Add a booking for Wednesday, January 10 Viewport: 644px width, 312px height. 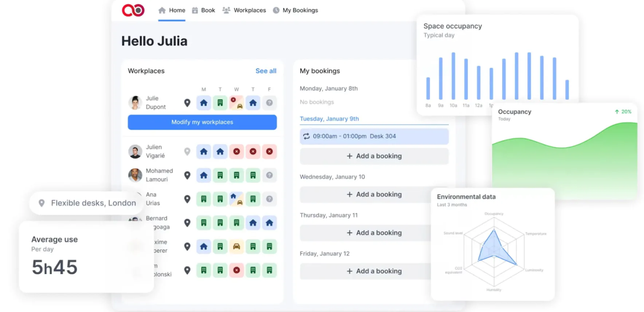pyautogui.click(x=374, y=194)
